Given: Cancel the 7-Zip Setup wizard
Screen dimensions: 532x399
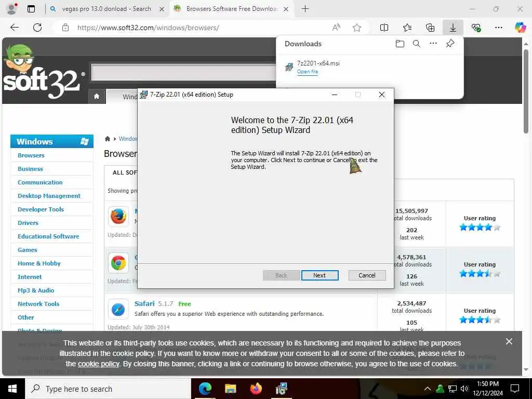Looking at the screenshot, I should (x=367, y=275).
